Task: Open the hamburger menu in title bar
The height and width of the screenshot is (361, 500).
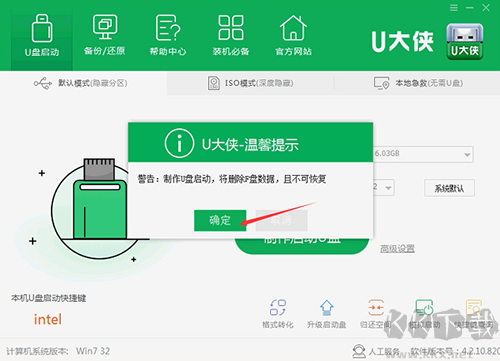Action: 454,7
